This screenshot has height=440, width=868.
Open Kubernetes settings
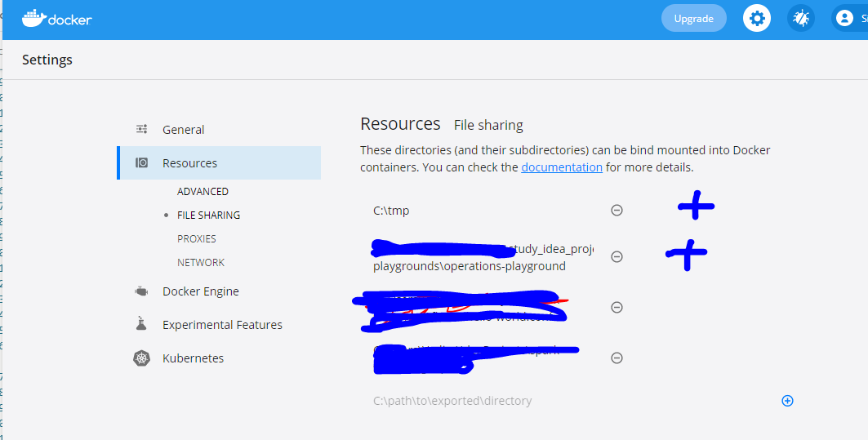tap(193, 358)
